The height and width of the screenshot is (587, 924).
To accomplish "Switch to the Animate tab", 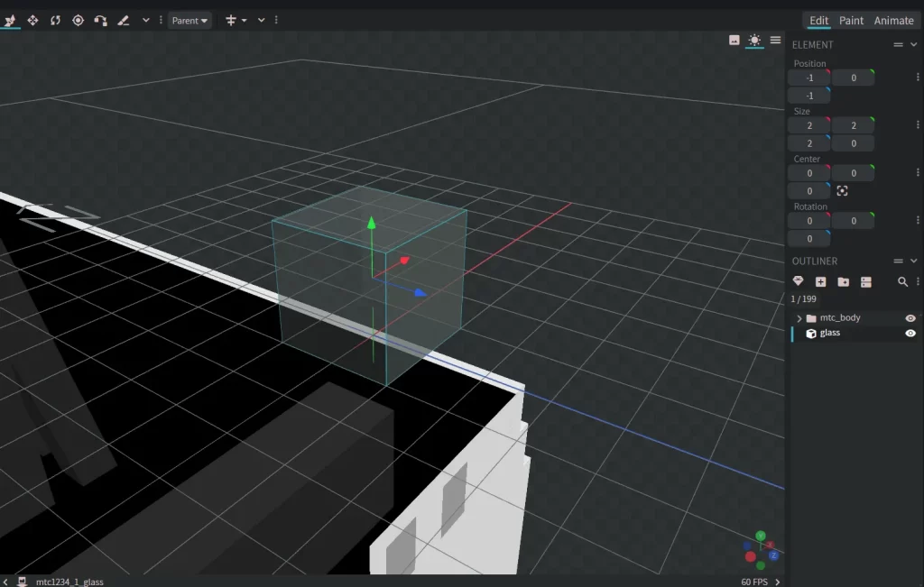I will point(893,21).
